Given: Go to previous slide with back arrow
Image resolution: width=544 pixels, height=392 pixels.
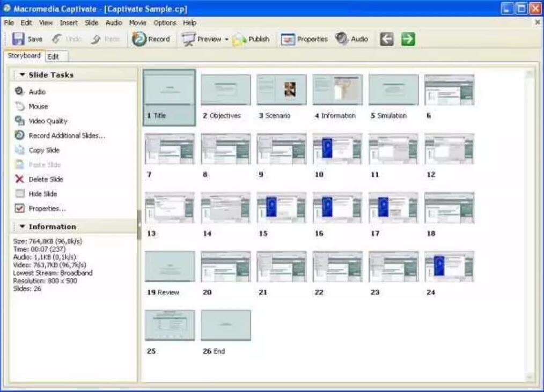Looking at the screenshot, I should coord(386,39).
